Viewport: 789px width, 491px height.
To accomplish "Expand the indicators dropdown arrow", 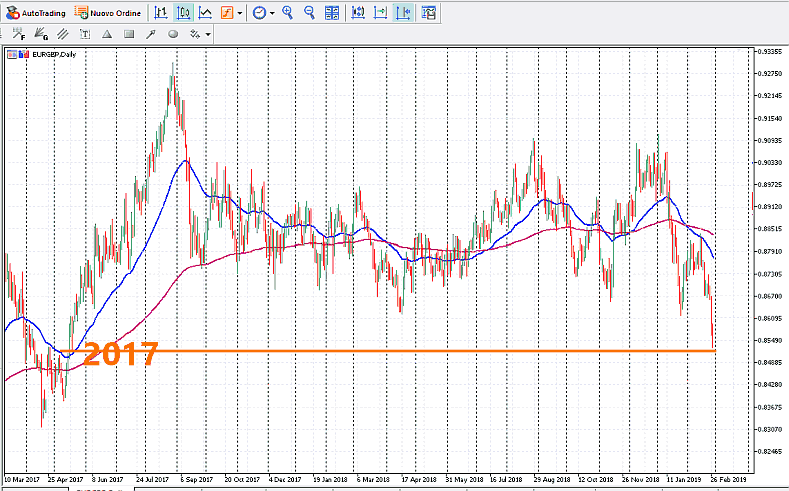I will 238,13.
